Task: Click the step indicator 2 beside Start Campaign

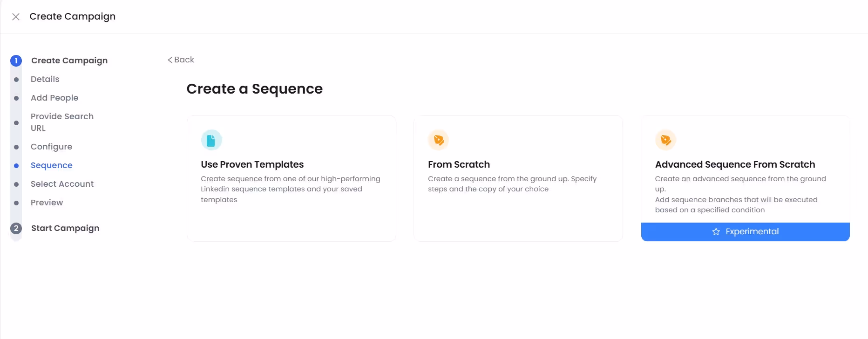Action: tap(16, 228)
